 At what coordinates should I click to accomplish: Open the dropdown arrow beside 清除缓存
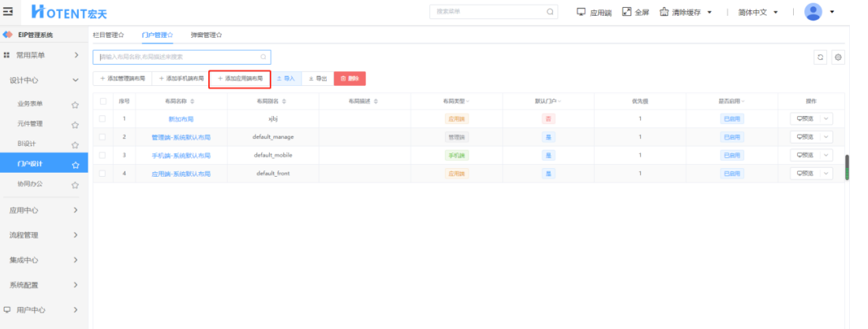(709, 12)
